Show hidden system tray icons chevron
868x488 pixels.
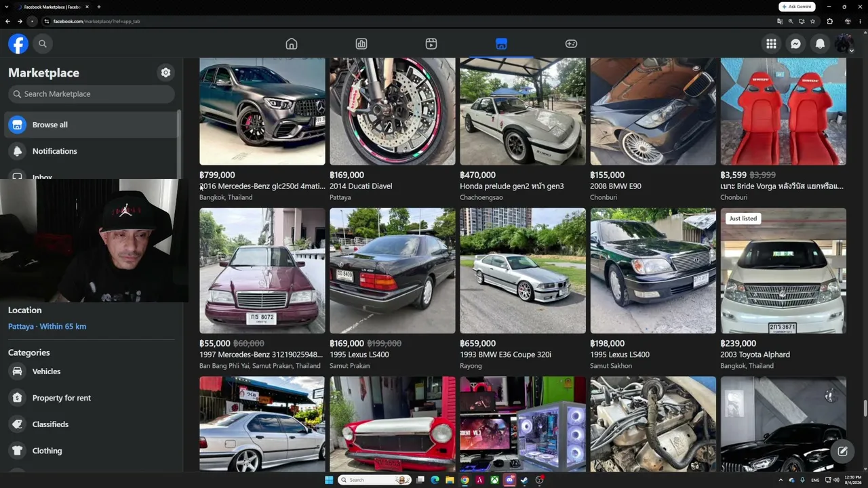coord(780,480)
